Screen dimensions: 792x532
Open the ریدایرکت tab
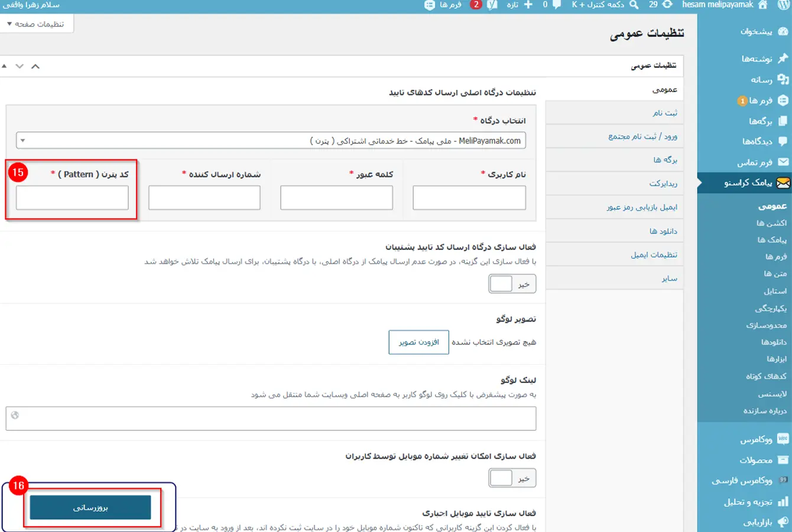pyautogui.click(x=615, y=183)
